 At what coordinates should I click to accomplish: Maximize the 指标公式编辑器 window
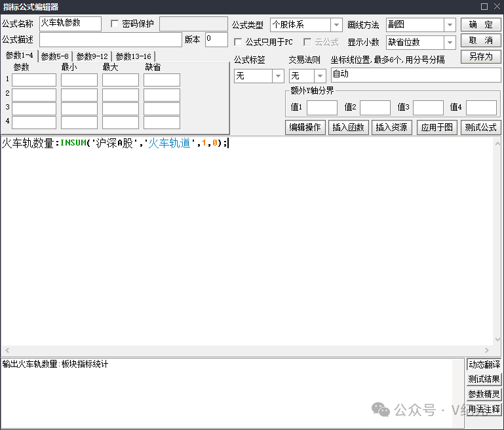484,7
